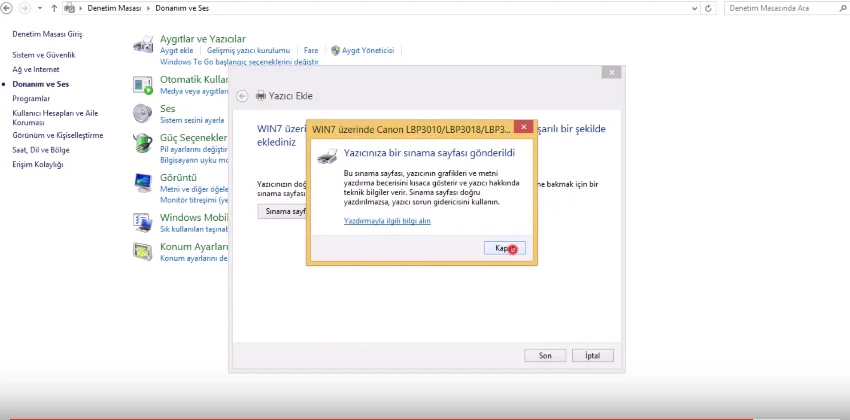
Task: Open Sistem sesini ayarla link
Action: coord(192,120)
